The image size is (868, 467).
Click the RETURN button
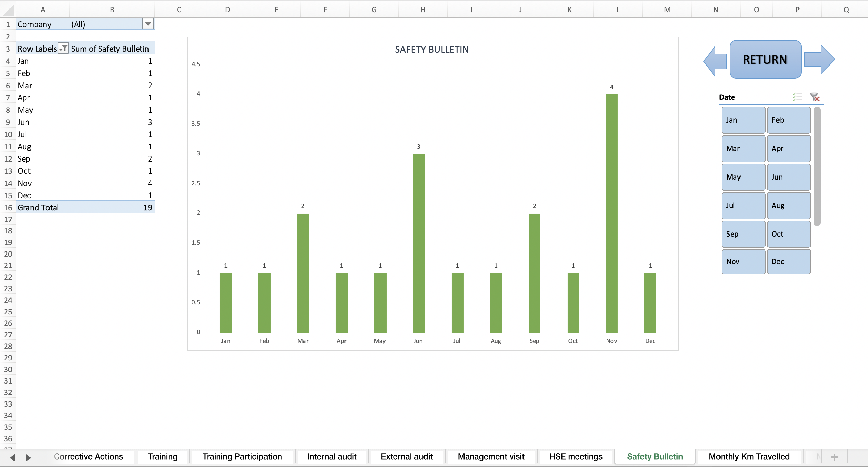click(765, 59)
